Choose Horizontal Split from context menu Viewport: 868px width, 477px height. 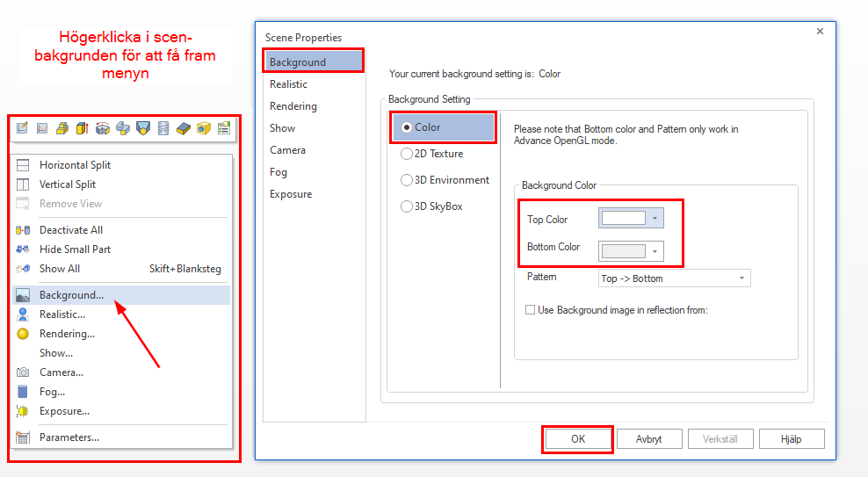click(x=121, y=165)
